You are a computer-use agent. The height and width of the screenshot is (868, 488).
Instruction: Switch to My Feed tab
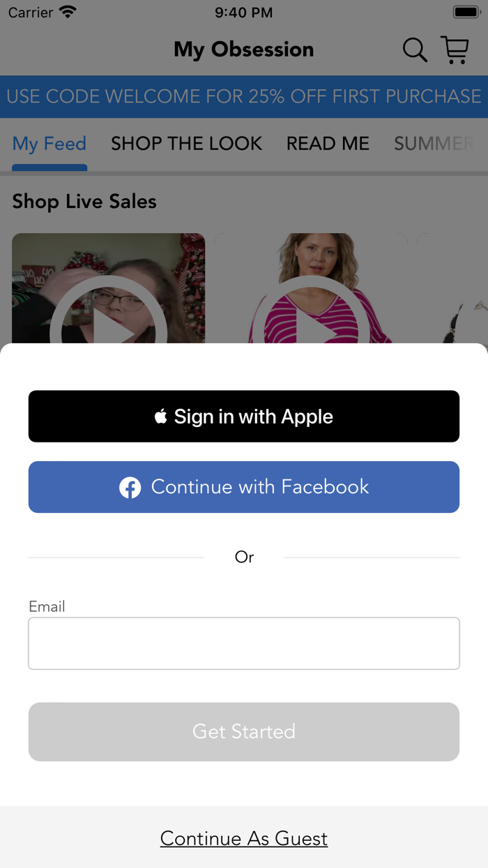49,144
